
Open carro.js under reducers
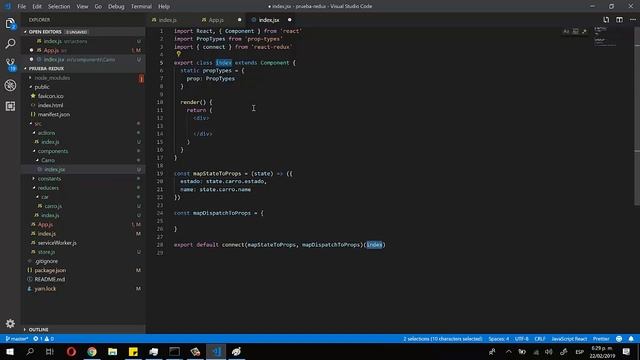(x=53, y=206)
